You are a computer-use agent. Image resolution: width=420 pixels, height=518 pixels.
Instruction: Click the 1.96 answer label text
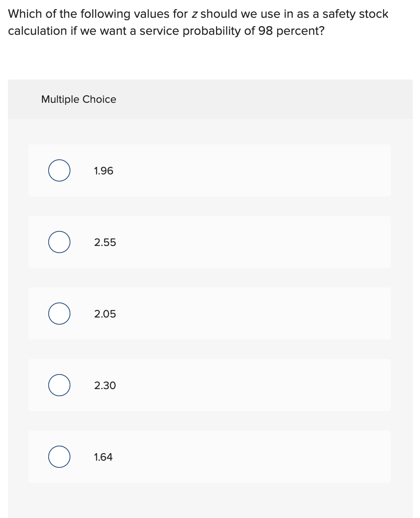[103, 170]
